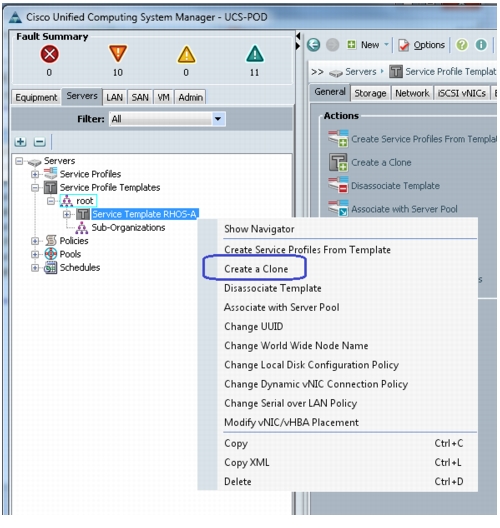The width and height of the screenshot is (500, 528).
Task: Click the Service Profiles node icon
Action: pyautogui.click(x=51, y=174)
